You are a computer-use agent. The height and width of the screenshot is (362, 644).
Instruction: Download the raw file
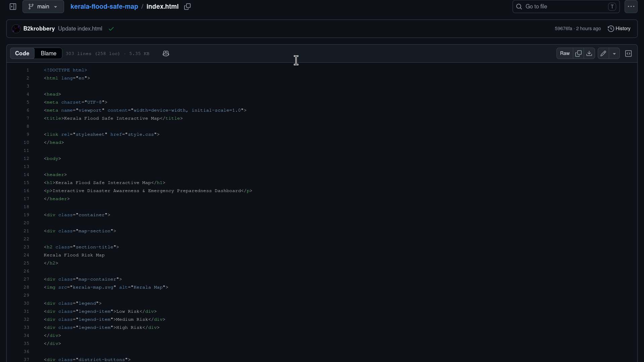point(589,54)
